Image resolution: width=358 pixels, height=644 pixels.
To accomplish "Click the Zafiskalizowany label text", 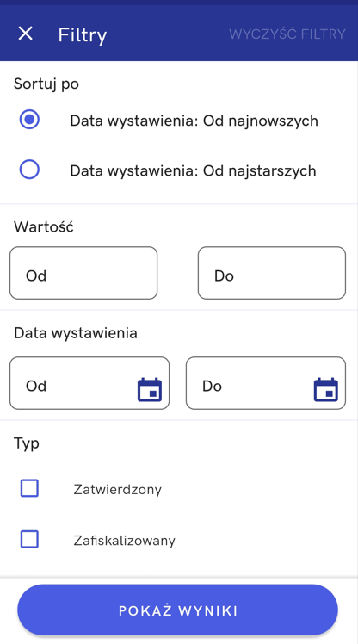I will pyautogui.click(x=125, y=541).
